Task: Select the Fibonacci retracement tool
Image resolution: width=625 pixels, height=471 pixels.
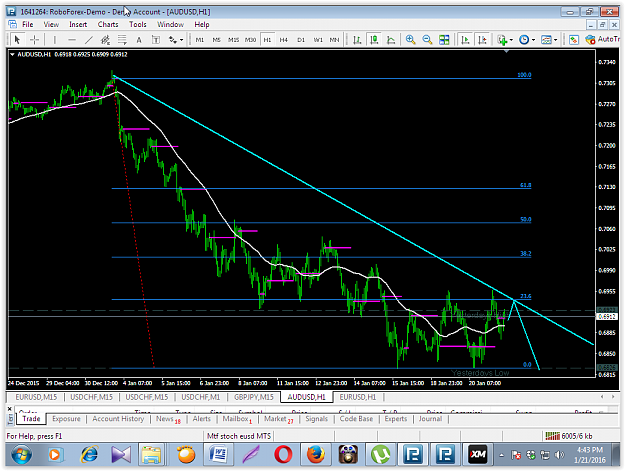Action: coord(122,39)
